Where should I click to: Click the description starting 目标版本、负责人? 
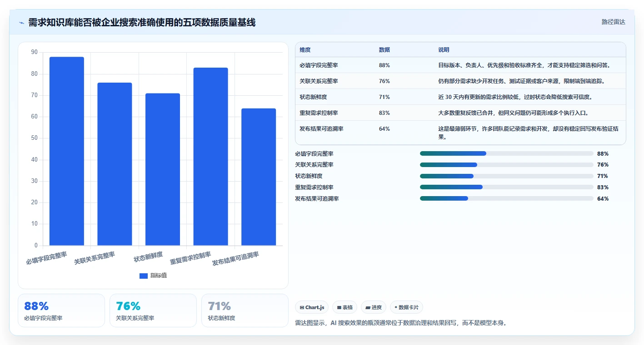[x=524, y=65]
